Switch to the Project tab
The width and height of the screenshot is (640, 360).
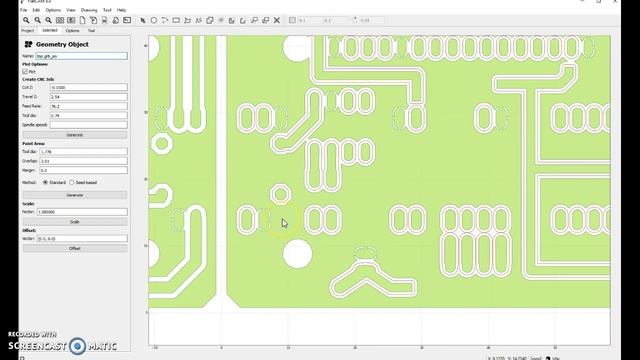(x=28, y=31)
